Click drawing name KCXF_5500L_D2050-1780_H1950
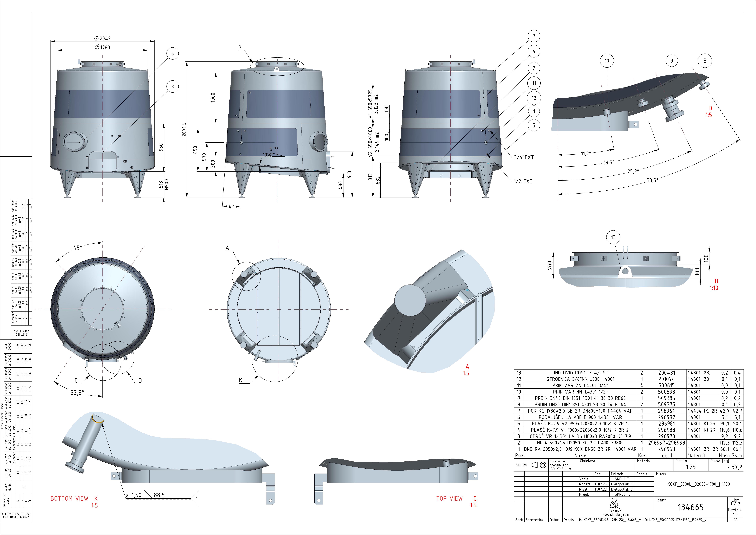 click(x=698, y=484)
